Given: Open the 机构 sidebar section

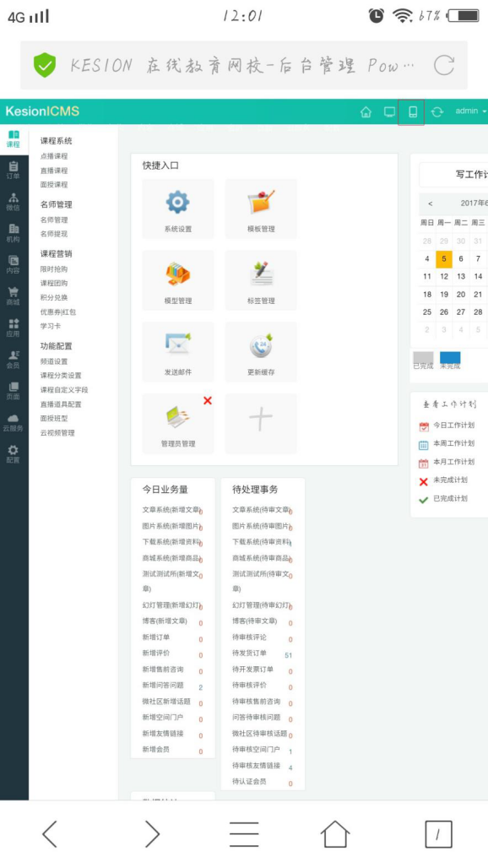Looking at the screenshot, I should (x=14, y=233).
